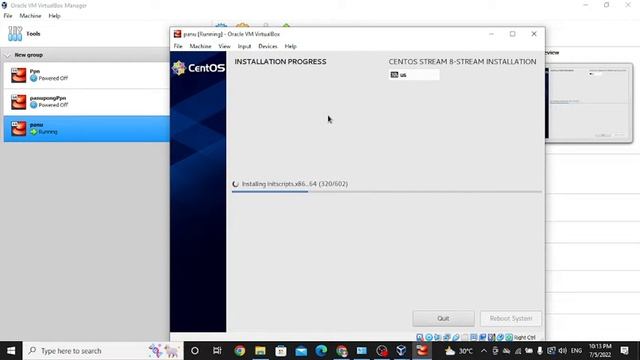Open the Machine menu in VM window
The image size is (640, 360).
(x=200, y=46)
